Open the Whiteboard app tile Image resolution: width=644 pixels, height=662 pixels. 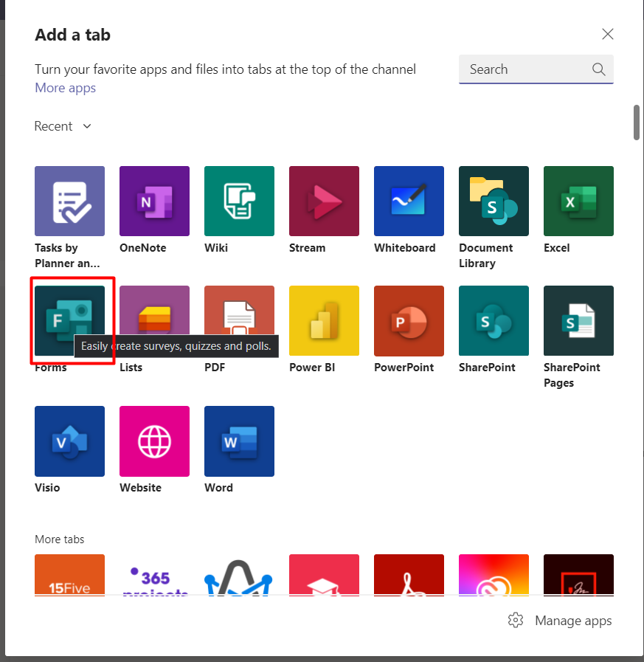click(409, 201)
